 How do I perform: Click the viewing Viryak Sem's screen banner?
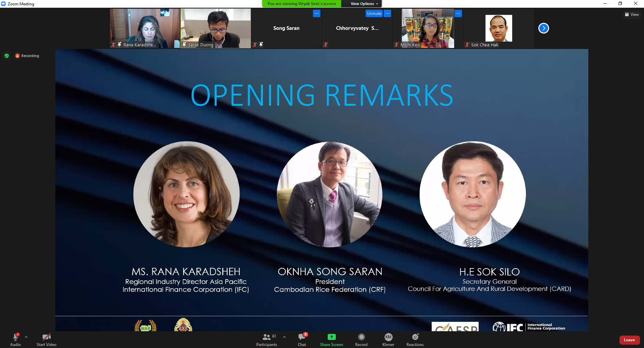coord(302,4)
